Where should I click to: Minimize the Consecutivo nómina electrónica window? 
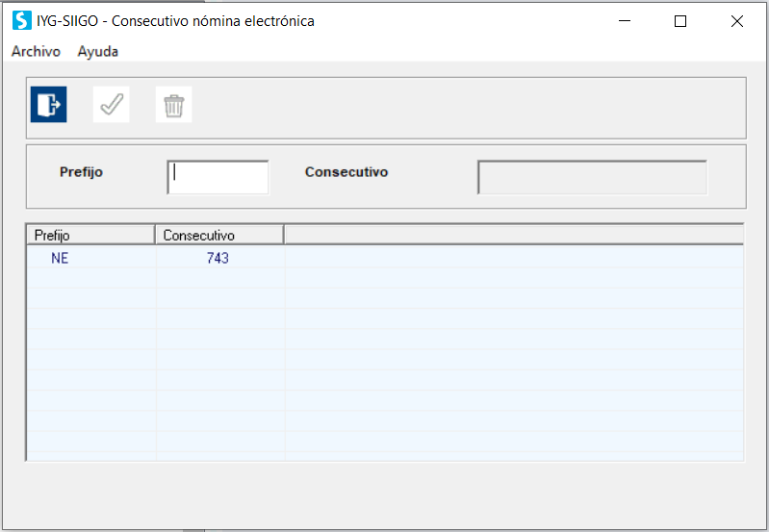625,21
